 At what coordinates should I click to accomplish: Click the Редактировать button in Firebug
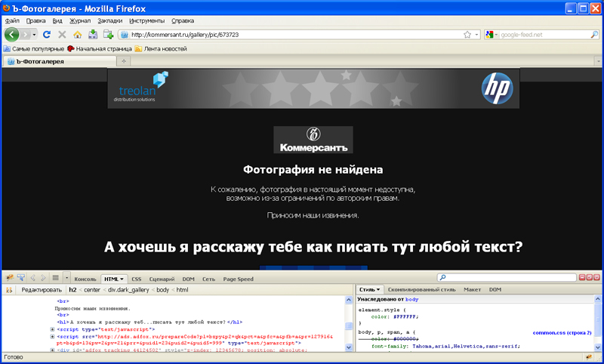41,289
